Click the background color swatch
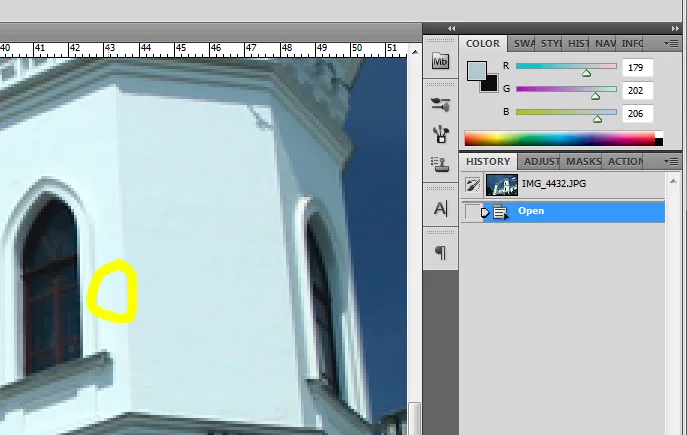This screenshot has width=687, height=435. 492,85
